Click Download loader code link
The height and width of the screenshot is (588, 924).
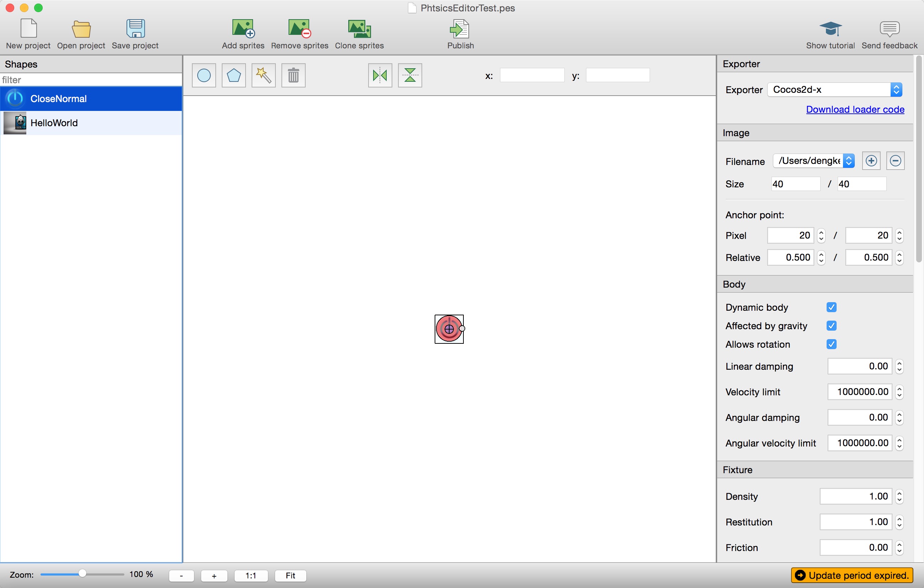point(855,110)
